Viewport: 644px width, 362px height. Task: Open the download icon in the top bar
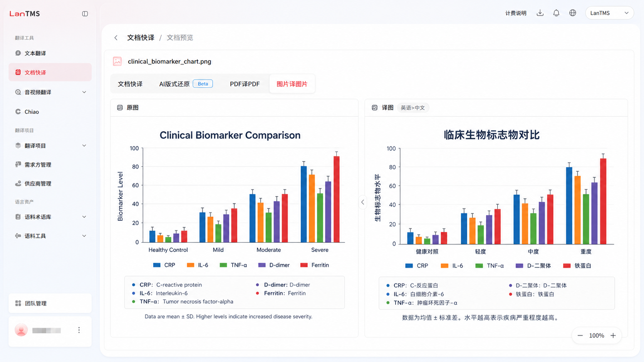[540, 13]
